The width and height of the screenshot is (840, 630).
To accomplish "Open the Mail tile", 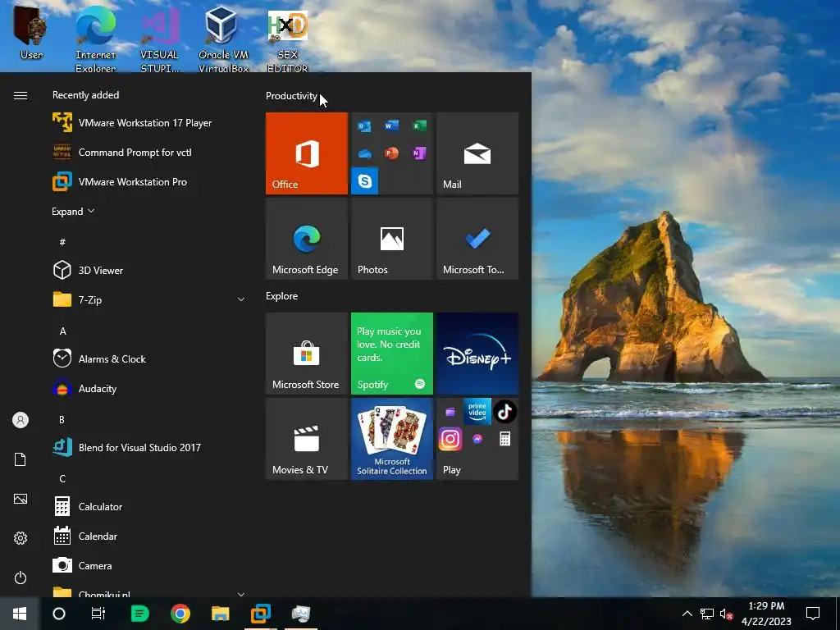I will (x=477, y=153).
